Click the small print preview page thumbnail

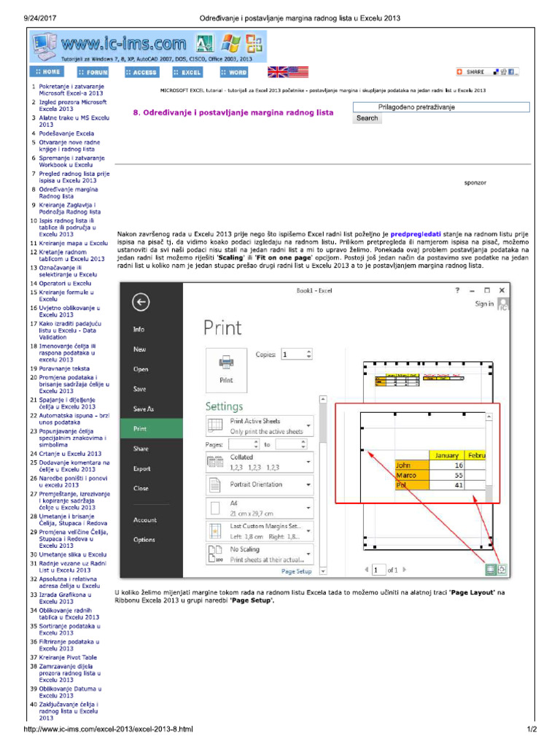coord(428,456)
